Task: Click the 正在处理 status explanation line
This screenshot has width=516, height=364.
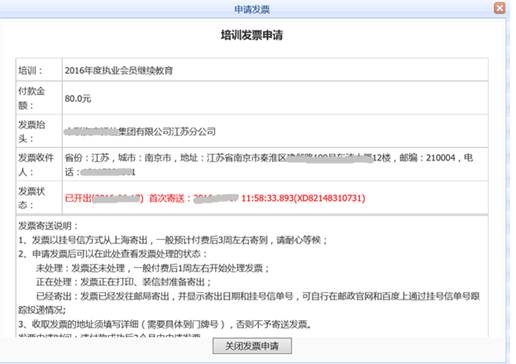Action: [x=123, y=282]
